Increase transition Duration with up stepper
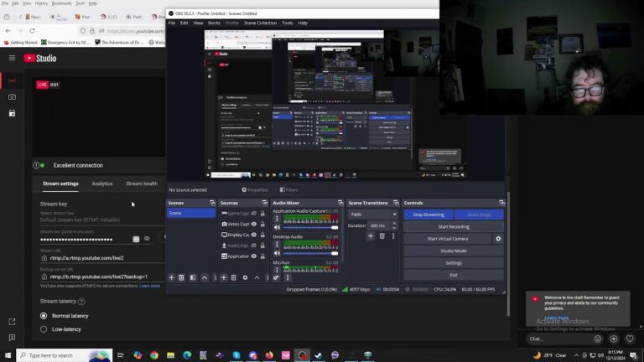644x362 pixels. [x=394, y=224]
